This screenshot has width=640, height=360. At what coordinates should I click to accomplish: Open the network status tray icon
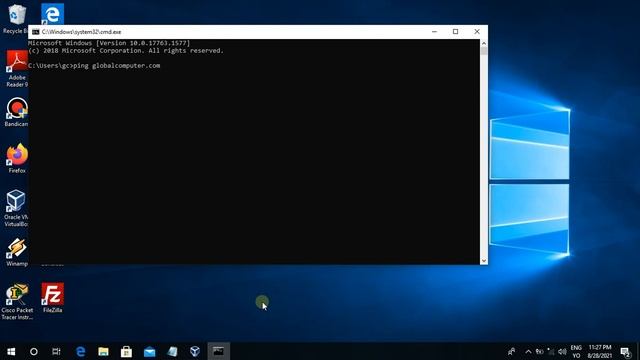(551, 351)
